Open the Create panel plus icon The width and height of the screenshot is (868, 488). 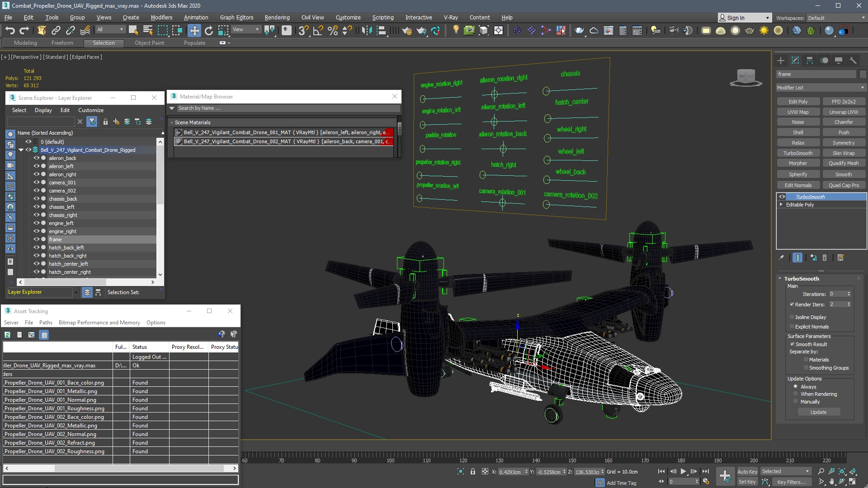(x=781, y=61)
